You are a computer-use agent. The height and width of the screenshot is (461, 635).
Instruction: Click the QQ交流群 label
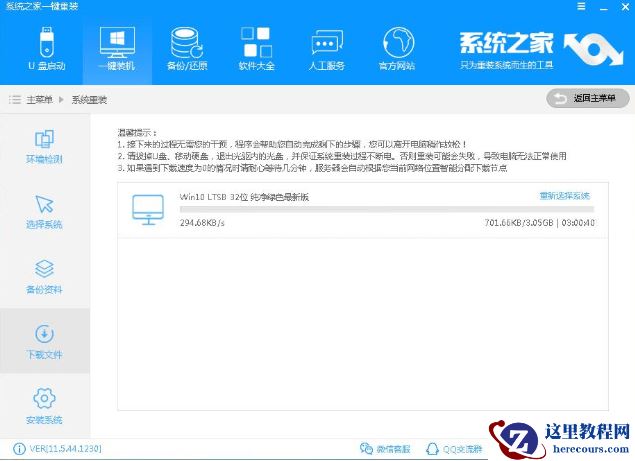click(x=462, y=449)
